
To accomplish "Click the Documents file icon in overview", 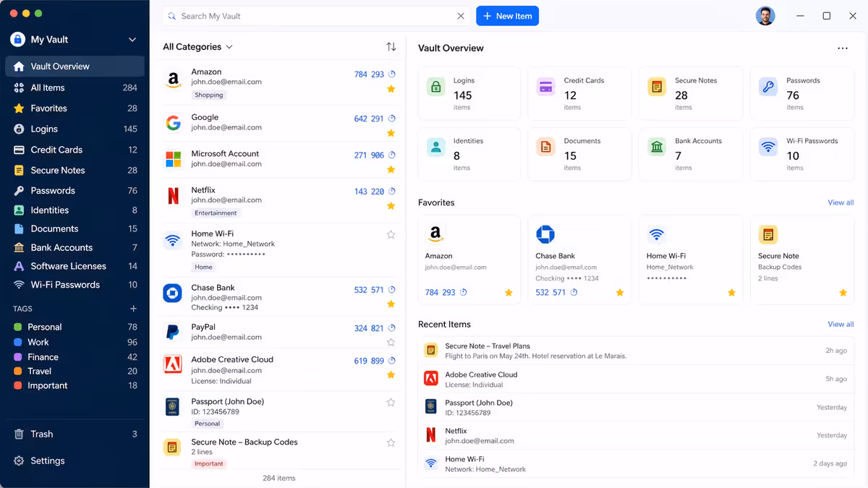I will click(x=546, y=147).
